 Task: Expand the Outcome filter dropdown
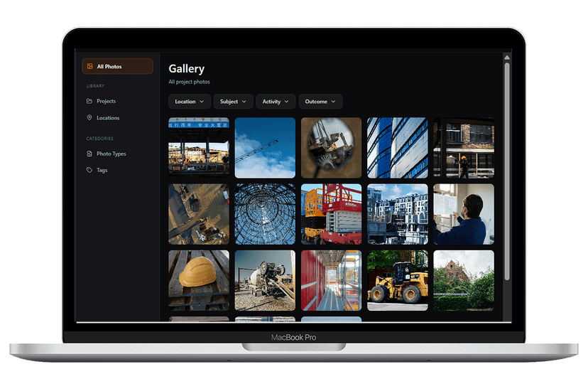coord(320,102)
